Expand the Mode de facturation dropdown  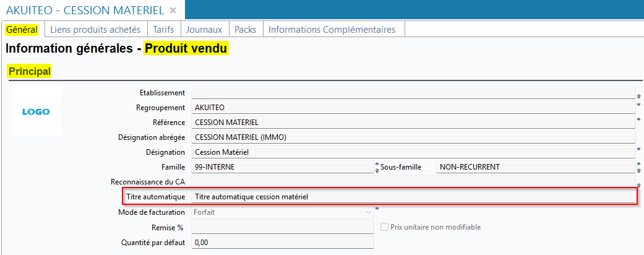pos(368,212)
